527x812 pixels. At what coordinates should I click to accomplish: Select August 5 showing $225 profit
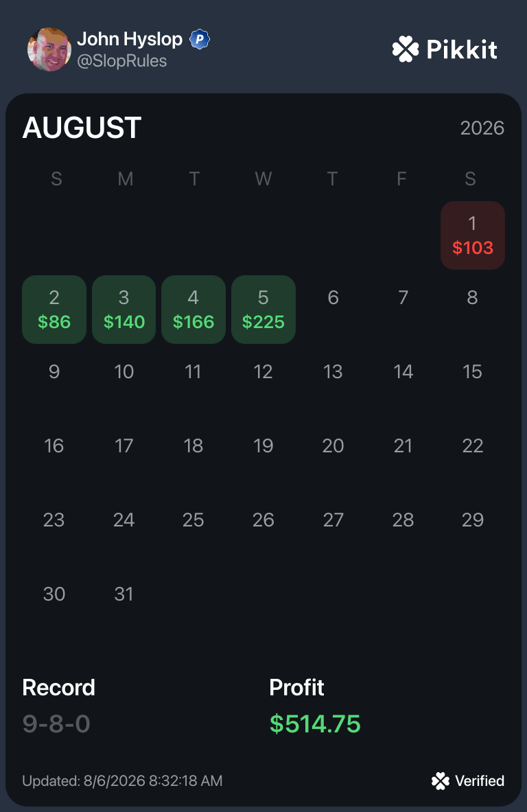point(263,309)
